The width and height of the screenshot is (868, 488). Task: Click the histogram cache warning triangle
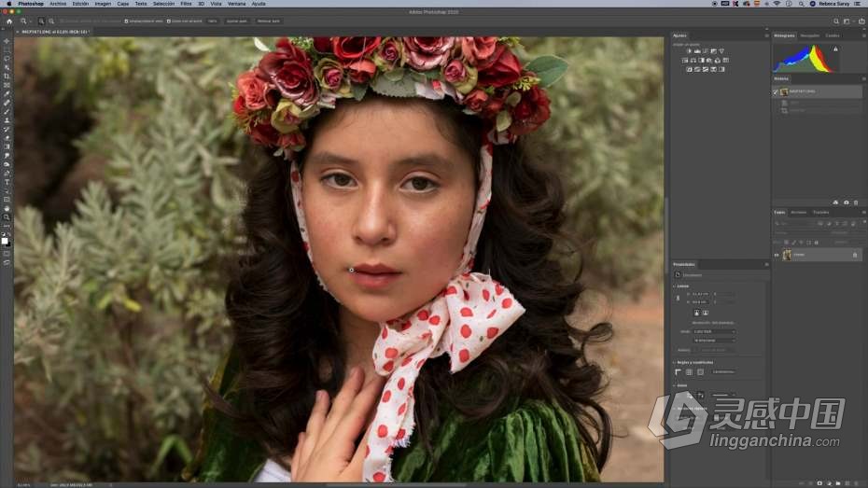[x=836, y=49]
